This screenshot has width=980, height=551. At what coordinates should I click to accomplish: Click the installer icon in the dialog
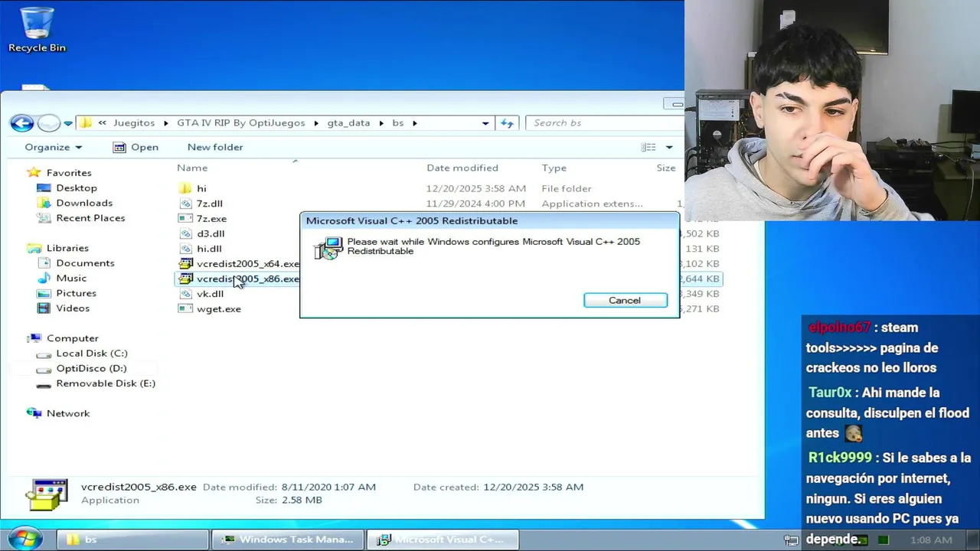click(x=328, y=248)
